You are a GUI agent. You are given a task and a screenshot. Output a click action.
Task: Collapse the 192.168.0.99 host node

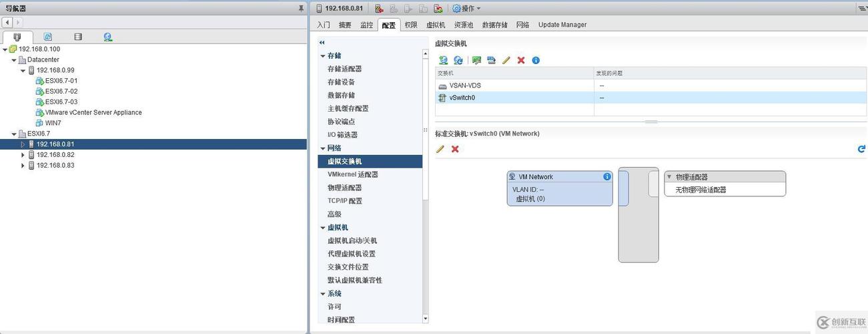pyautogui.click(x=23, y=70)
